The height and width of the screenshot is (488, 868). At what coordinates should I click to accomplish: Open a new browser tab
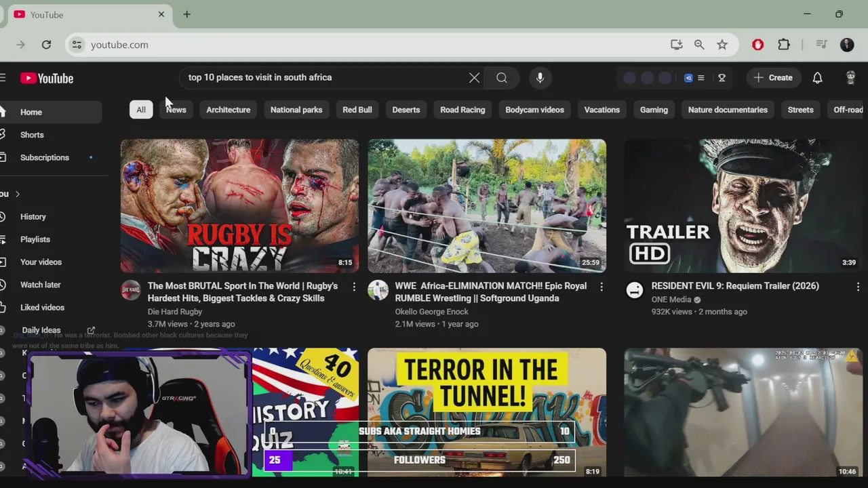point(186,14)
